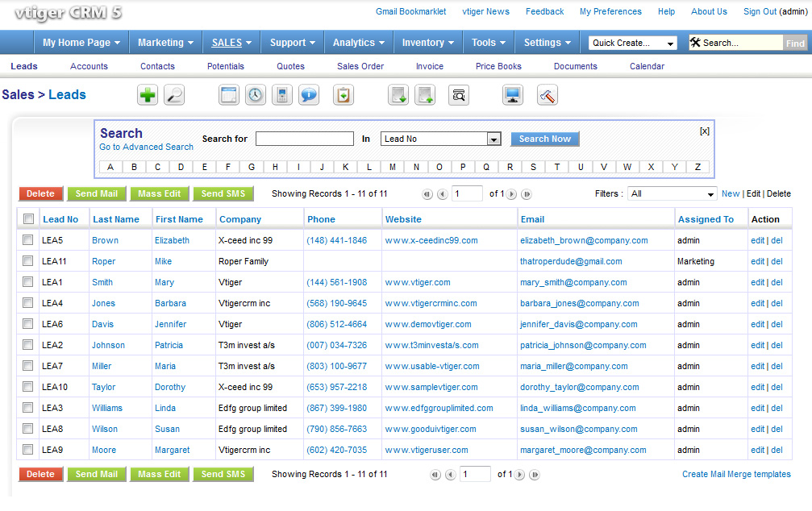Click next page arrow above the table
Screen dimensions: 812x511
coord(511,194)
